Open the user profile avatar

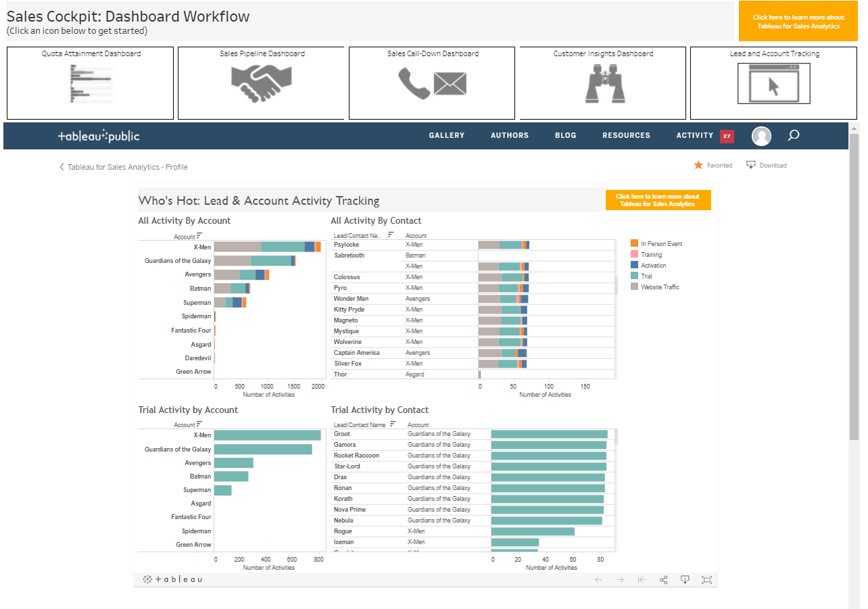tap(762, 136)
